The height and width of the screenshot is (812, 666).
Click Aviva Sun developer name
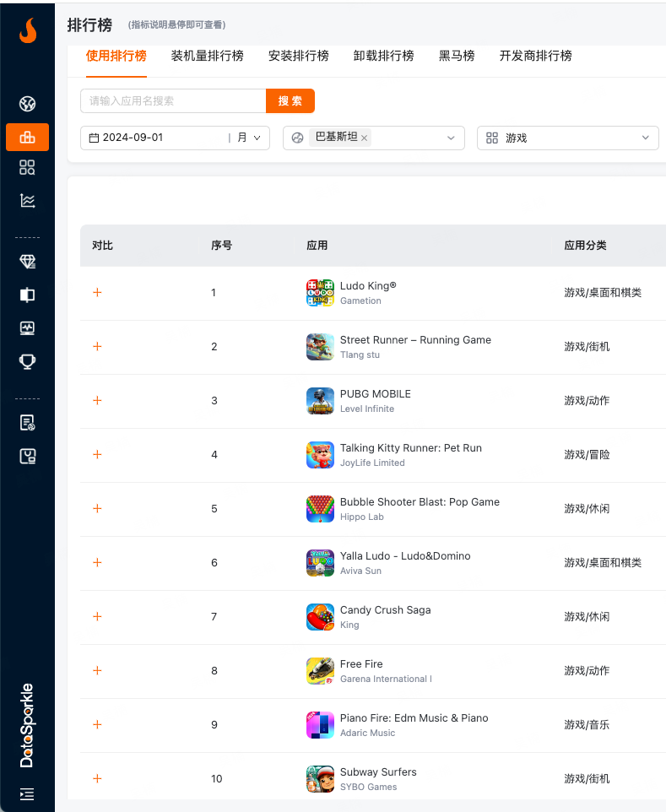tap(361, 571)
